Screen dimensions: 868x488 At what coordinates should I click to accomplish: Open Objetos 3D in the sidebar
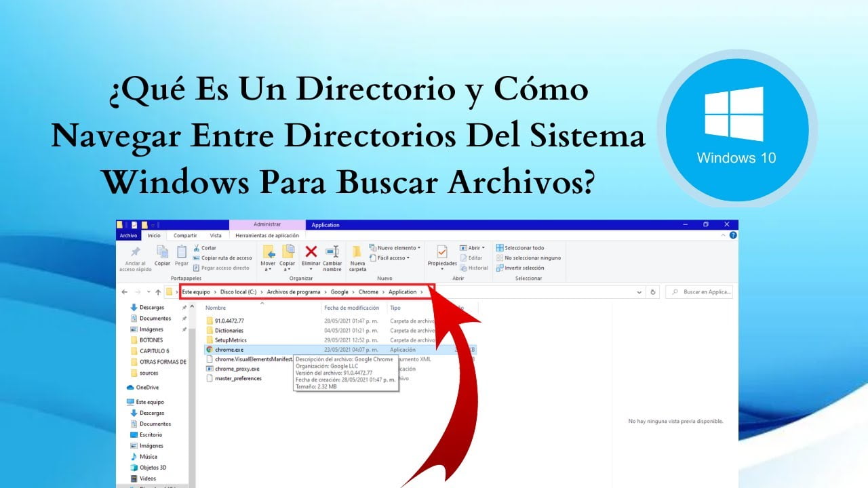[148, 468]
